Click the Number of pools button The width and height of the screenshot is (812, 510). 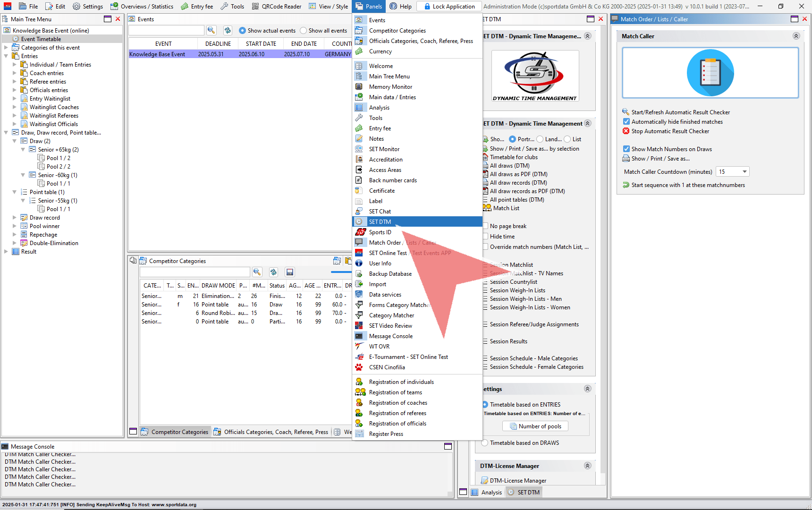click(x=535, y=426)
